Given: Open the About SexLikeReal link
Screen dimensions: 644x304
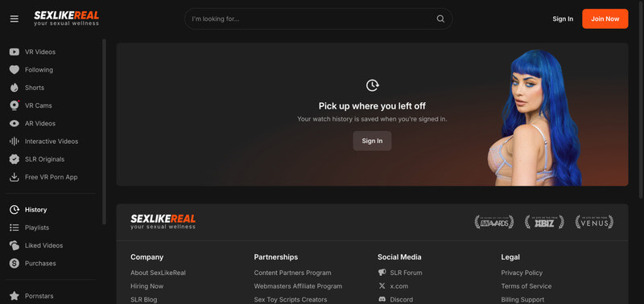Looking at the screenshot, I should (x=158, y=273).
